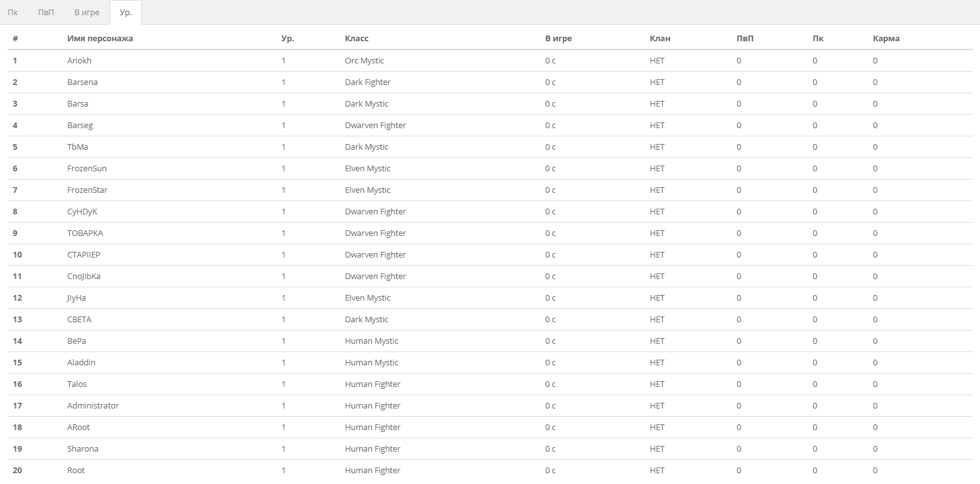Click the Talos character name

tap(77, 384)
